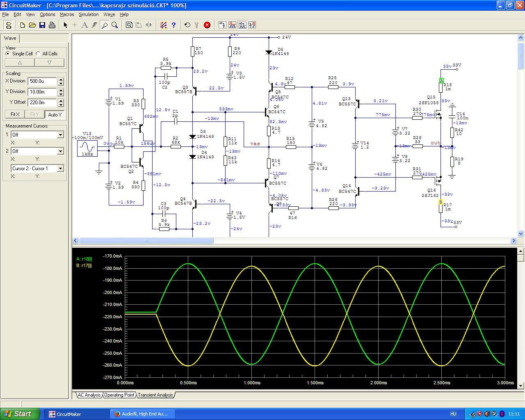Click the X Division input field
Image resolution: width=525 pixels, height=420 pixels.
tap(42, 81)
